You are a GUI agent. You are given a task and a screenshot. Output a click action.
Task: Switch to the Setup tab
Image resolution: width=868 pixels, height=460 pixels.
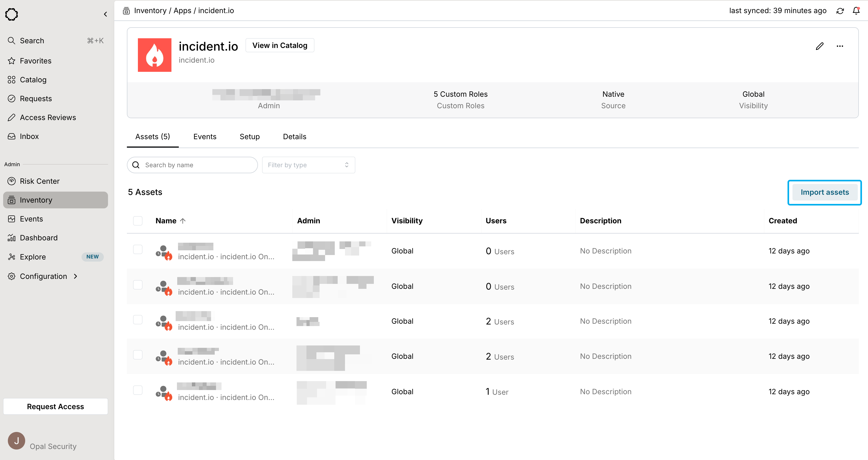point(249,137)
